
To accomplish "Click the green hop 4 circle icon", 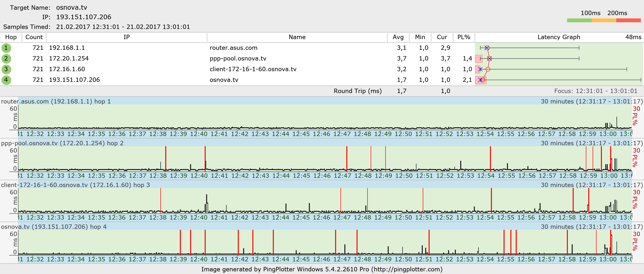I will pyautogui.click(x=6, y=80).
